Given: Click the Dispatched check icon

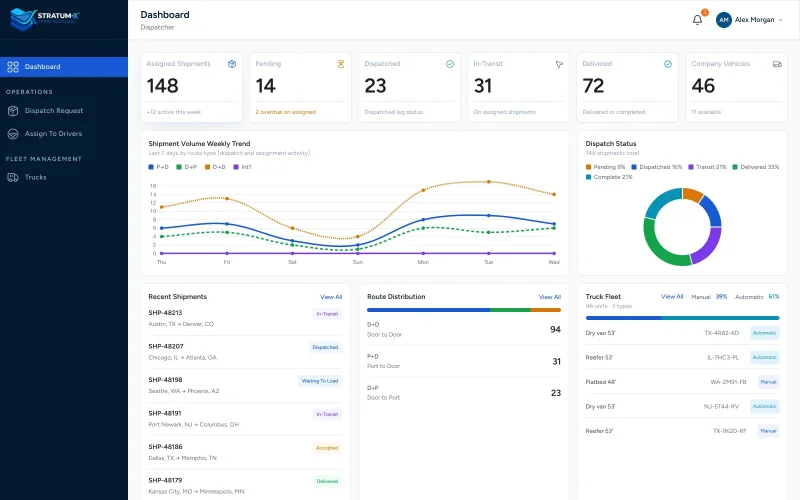Looking at the screenshot, I should pos(449,64).
